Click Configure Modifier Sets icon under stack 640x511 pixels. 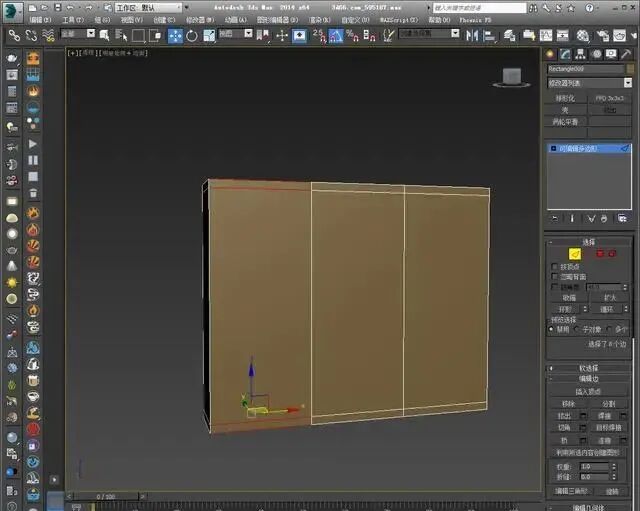pyautogui.click(x=622, y=219)
